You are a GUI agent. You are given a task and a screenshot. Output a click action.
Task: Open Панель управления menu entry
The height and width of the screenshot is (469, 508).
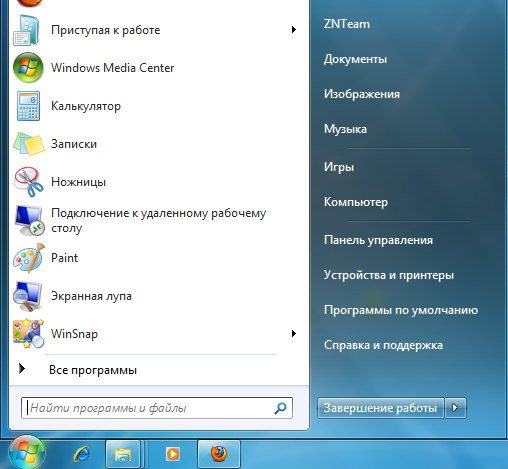(x=378, y=240)
